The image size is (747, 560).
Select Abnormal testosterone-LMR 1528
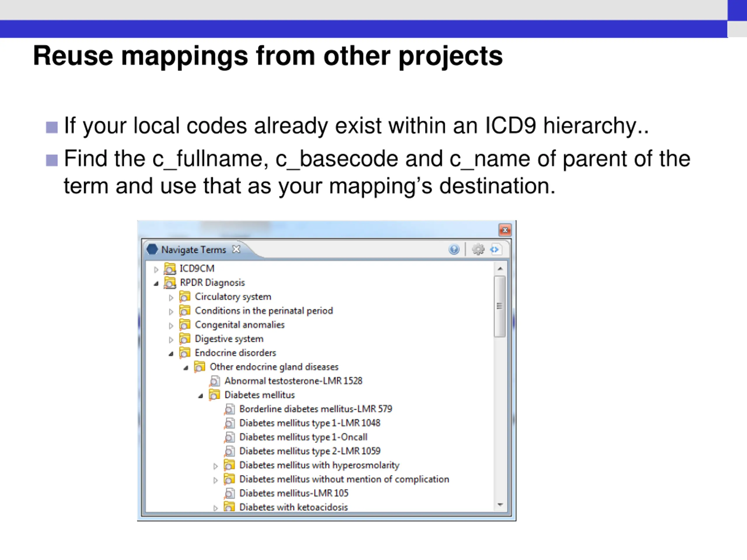point(294,381)
